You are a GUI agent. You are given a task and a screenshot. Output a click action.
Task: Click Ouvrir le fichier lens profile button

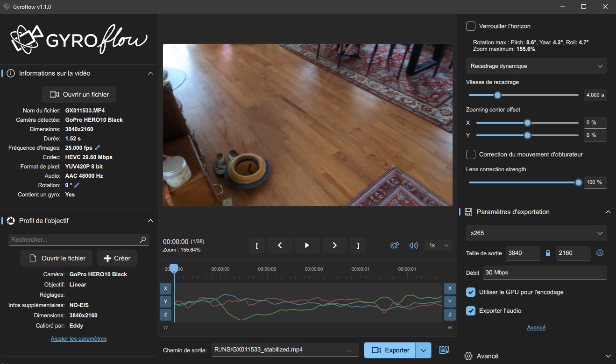click(57, 258)
